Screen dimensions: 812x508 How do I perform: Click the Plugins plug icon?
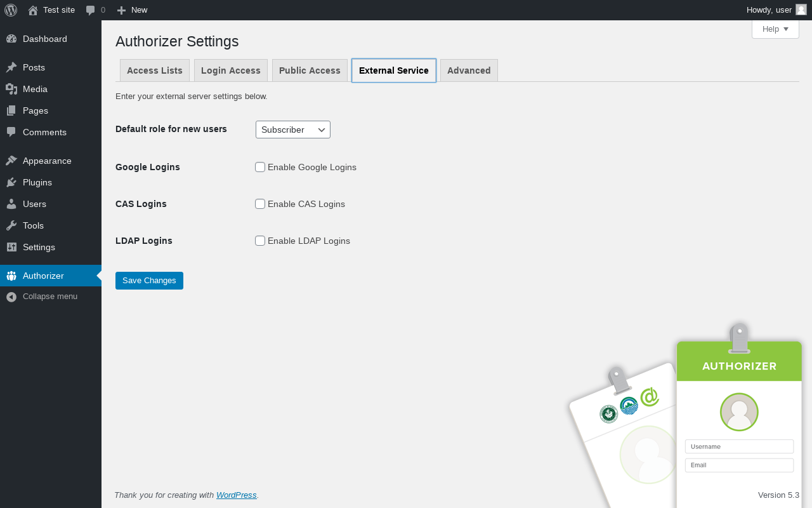click(x=11, y=182)
